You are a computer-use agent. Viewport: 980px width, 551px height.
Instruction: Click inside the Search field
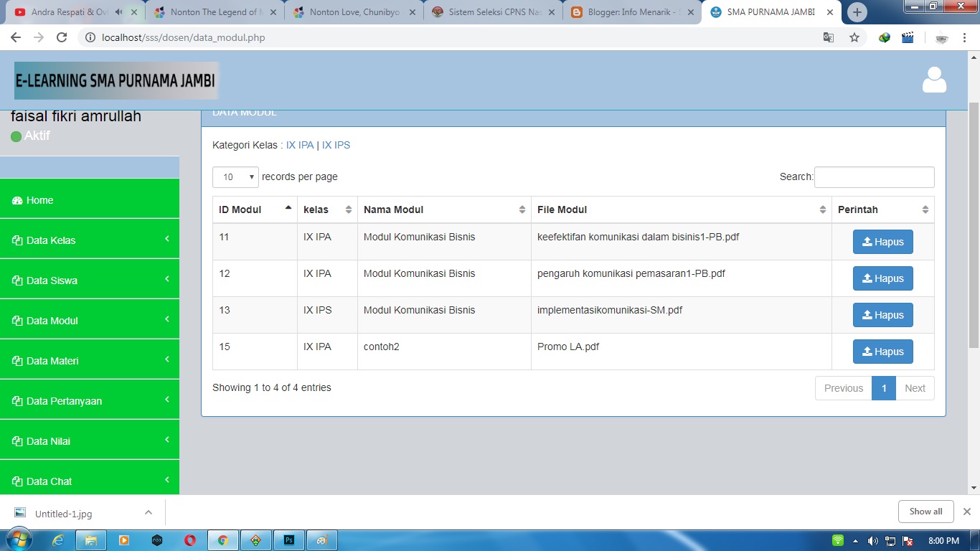874,176
